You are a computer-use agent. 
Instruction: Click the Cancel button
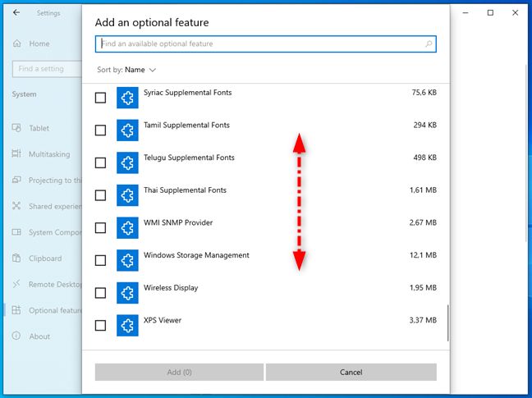click(351, 373)
